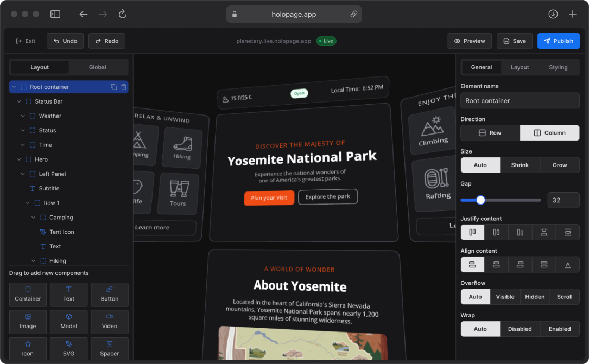
Task: Add a 3D Model component
Action: [68, 322]
